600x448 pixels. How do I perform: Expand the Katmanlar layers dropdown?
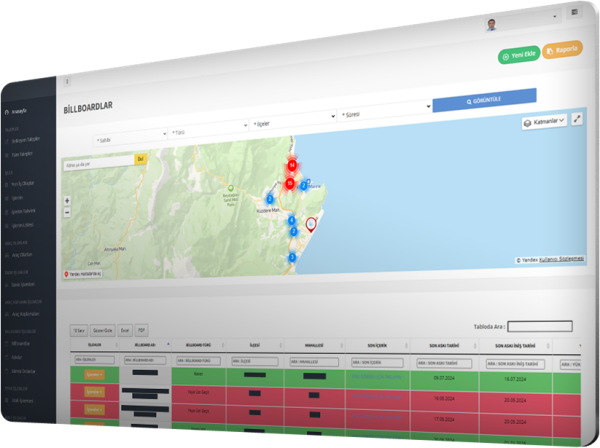[544, 120]
